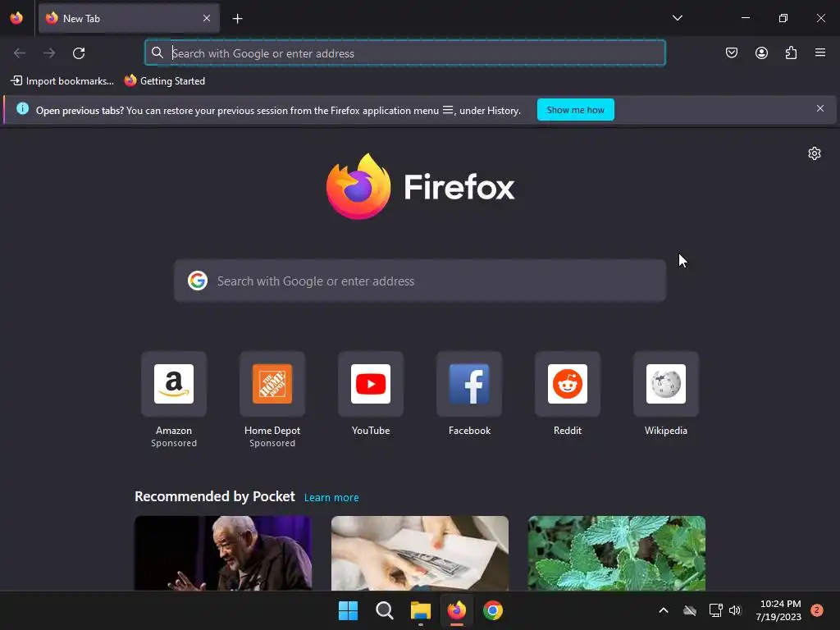The height and width of the screenshot is (630, 840).
Task: Open the Getting Started bookmark
Action: [x=164, y=81]
